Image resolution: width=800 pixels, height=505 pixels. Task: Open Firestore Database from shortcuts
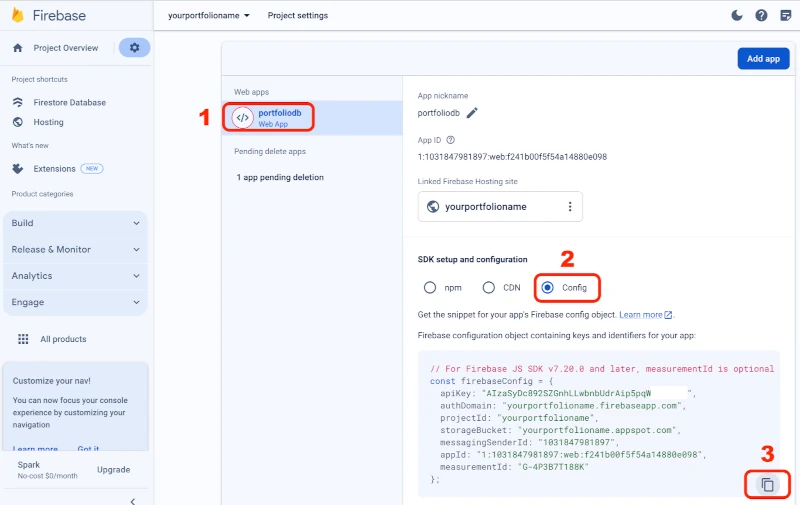tap(70, 103)
